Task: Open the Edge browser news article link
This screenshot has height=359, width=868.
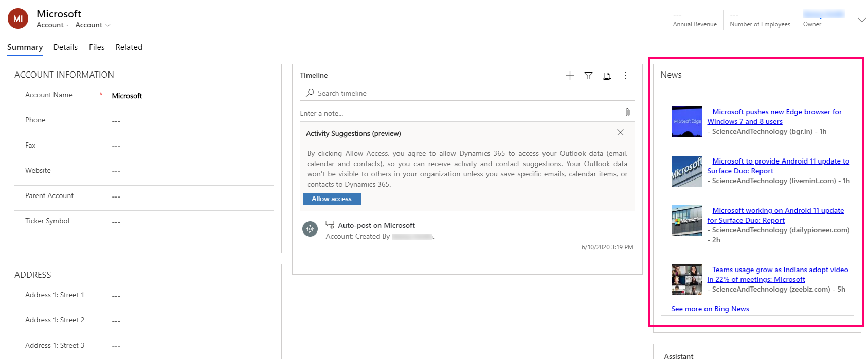Action: coord(776,112)
